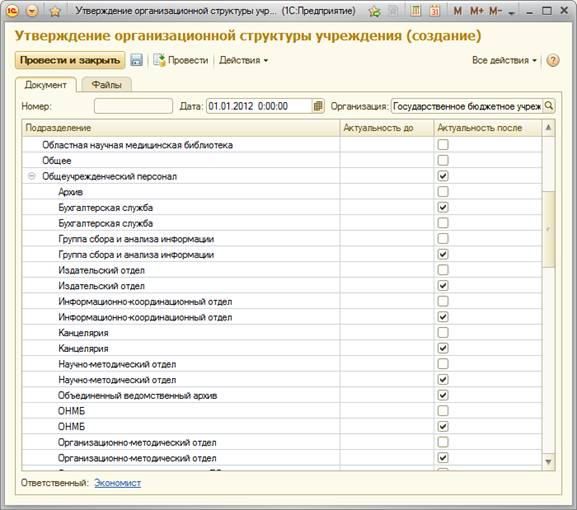Click the Провести и закрыть button

point(70,60)
